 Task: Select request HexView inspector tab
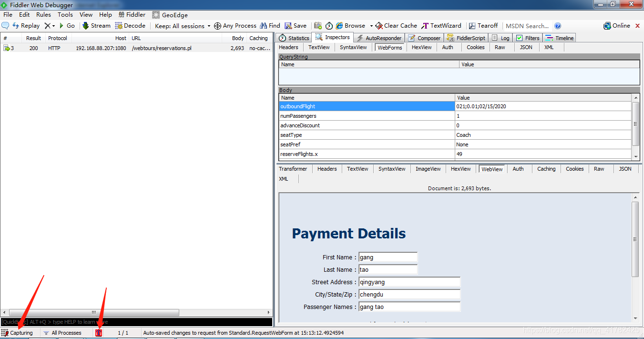pos(421,47)
